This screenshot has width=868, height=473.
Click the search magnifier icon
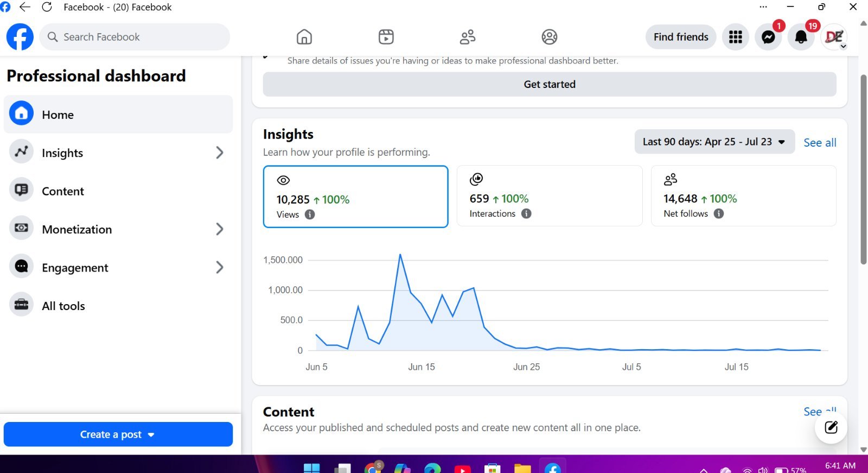click(x=53, y=37)
